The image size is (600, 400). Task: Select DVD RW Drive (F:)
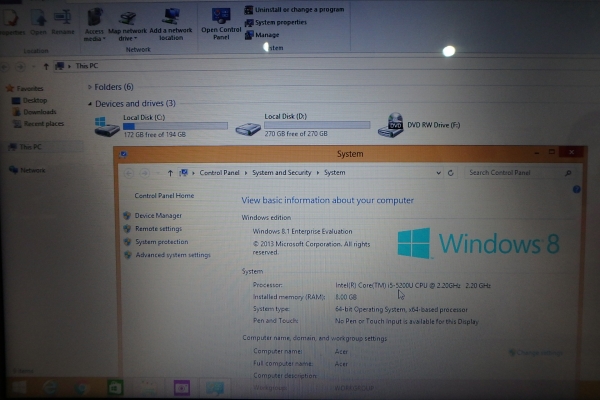click(x=419, y=125)
